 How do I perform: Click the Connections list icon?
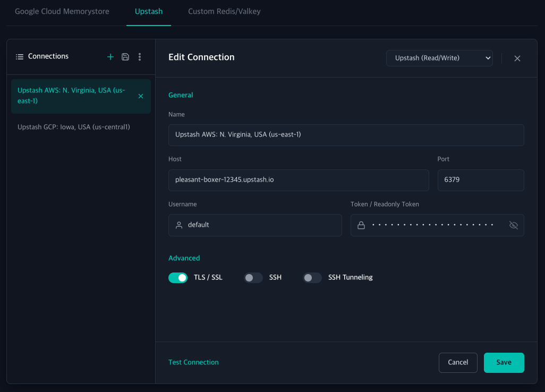click(20, 57)
